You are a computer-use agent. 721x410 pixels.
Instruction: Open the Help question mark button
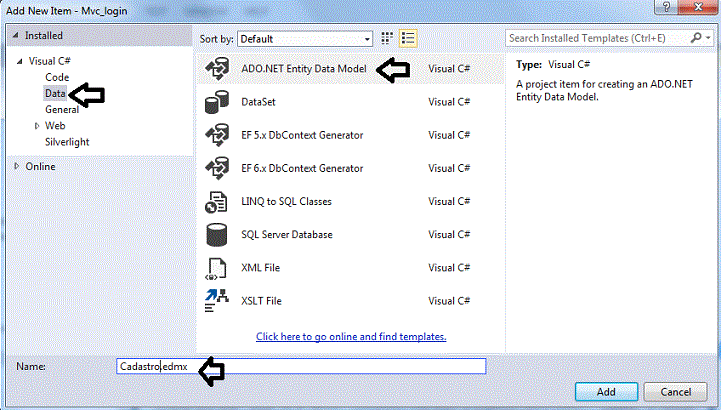click(667, 6)
